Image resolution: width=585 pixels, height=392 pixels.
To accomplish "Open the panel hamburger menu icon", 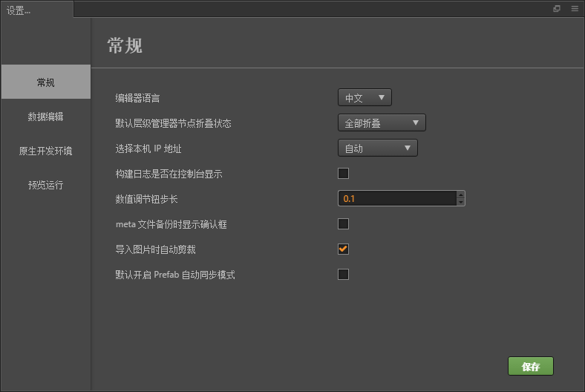I will pyautogui.click(x=575, y=9).
